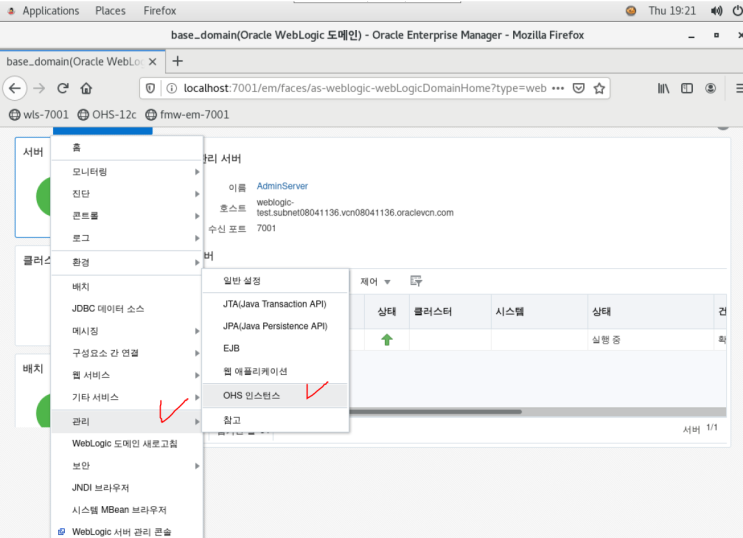Expand the 웹 서비스 submenu
This screenshot has height=538, width=743.
127,375
